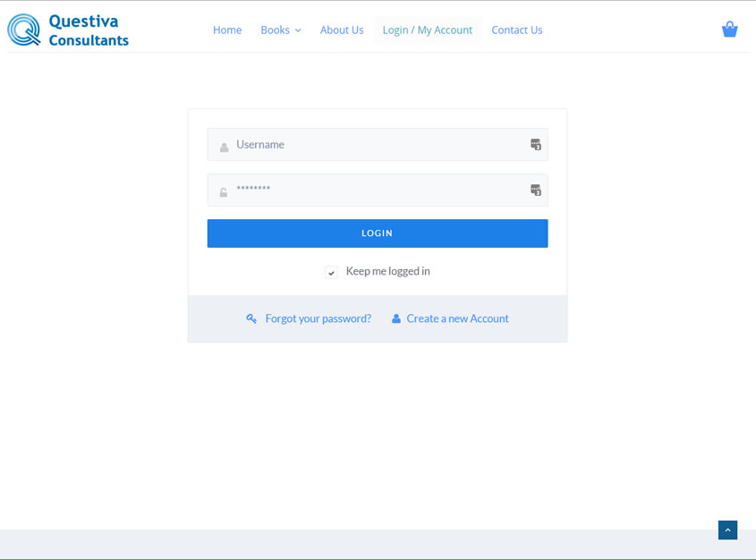Viewport: 756px width, 560px height.
Task: Toggle the Keep me logged in checkbox
Action: 331,272
